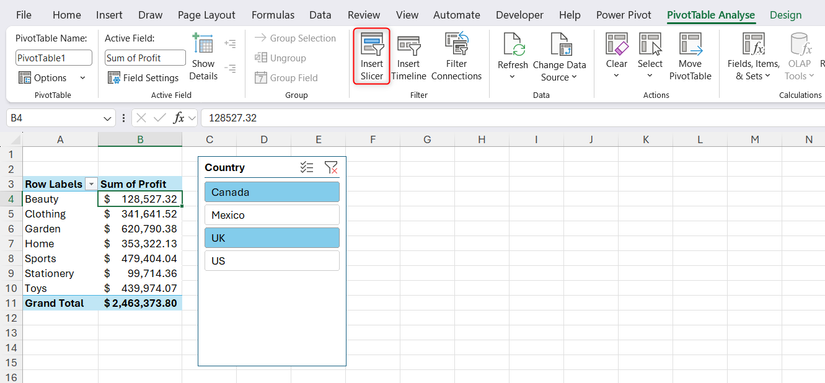Image resolution: width=825 pixels, height=383 pixels.
Task: Open the Page Layout tab
Action: 207,15
